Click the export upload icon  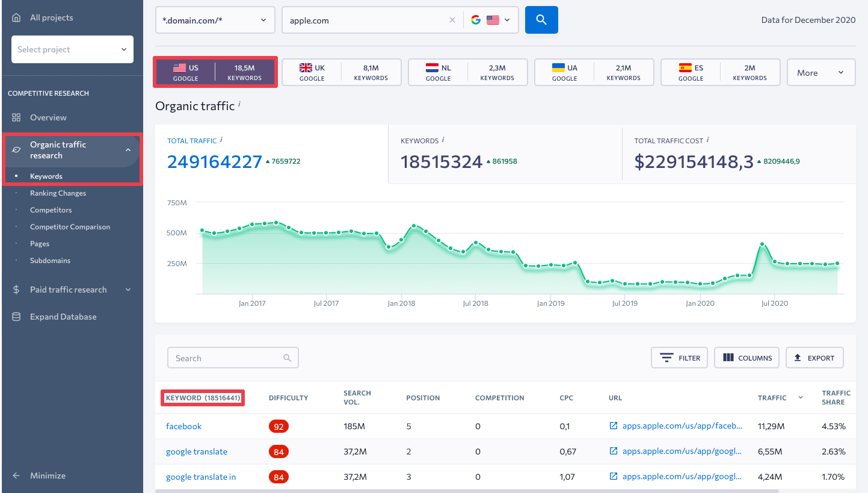[798, 358]
